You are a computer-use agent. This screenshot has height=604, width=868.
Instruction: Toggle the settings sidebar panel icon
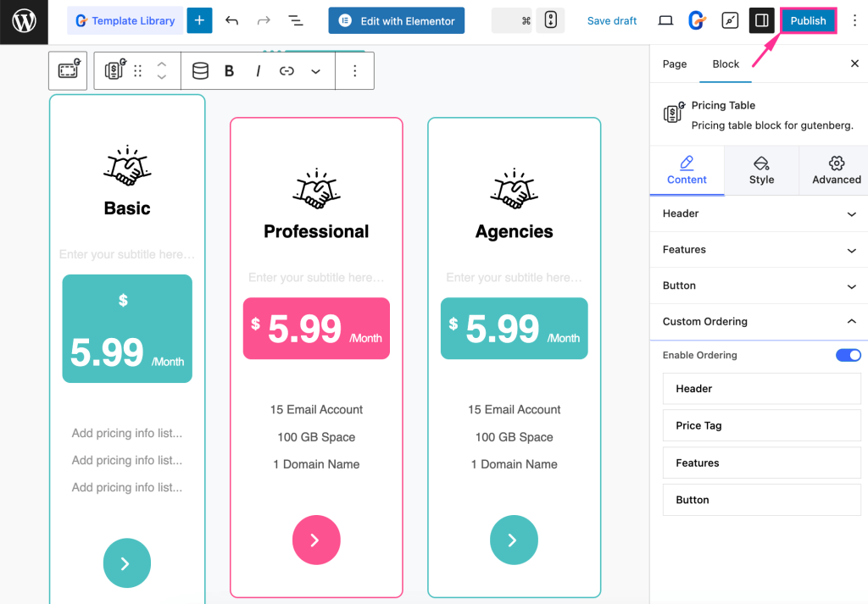click(762, 21)
